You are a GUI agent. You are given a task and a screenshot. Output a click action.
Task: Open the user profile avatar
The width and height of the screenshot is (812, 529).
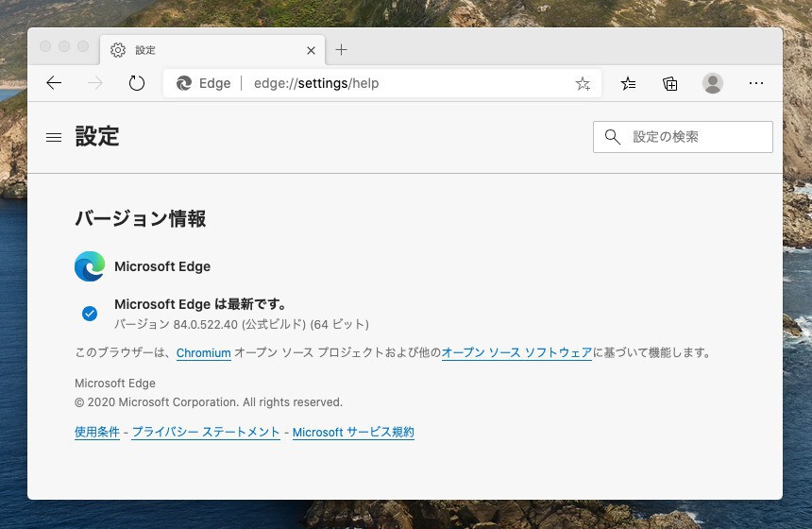coord(713,83)
